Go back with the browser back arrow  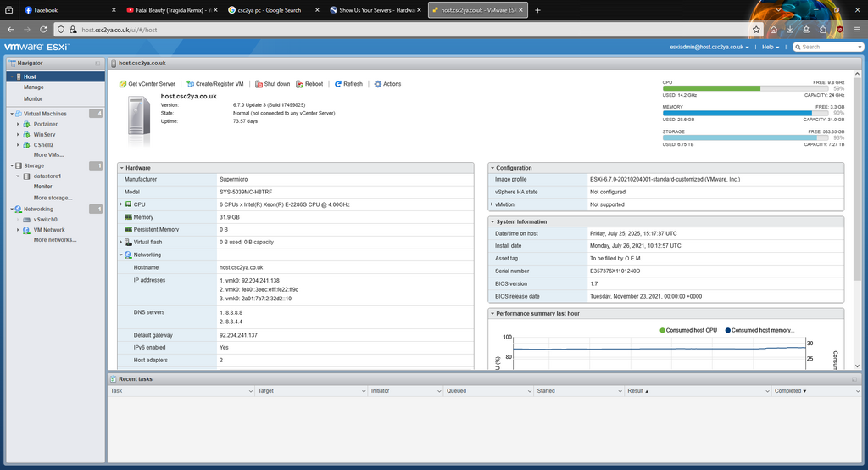(x=10, y=30)
